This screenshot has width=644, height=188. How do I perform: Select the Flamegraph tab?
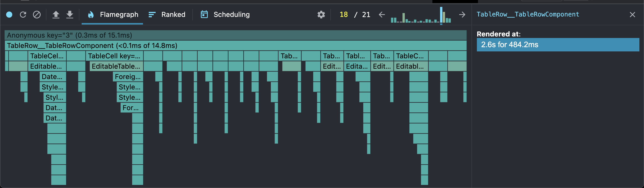tap(119, 15)
